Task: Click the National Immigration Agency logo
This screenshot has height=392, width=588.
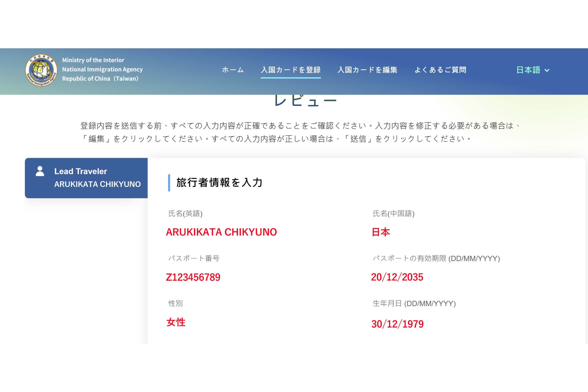Action: pyautogui.click(x=41, y=70)
